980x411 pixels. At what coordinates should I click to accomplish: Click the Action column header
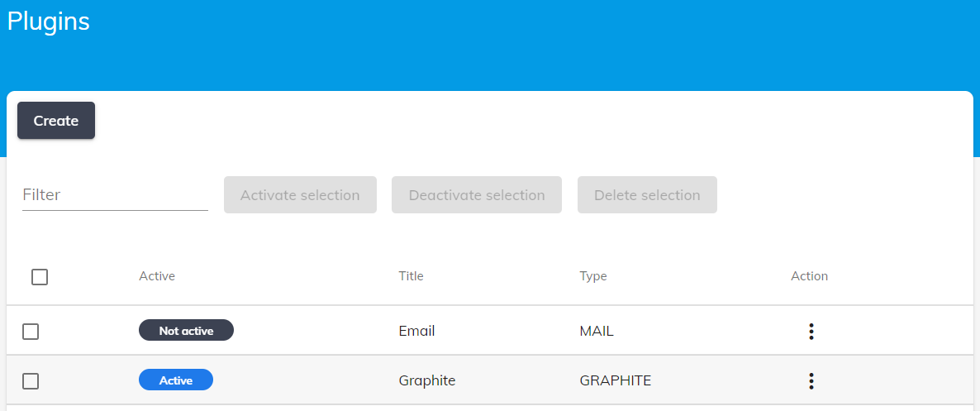tap(809, 276)
